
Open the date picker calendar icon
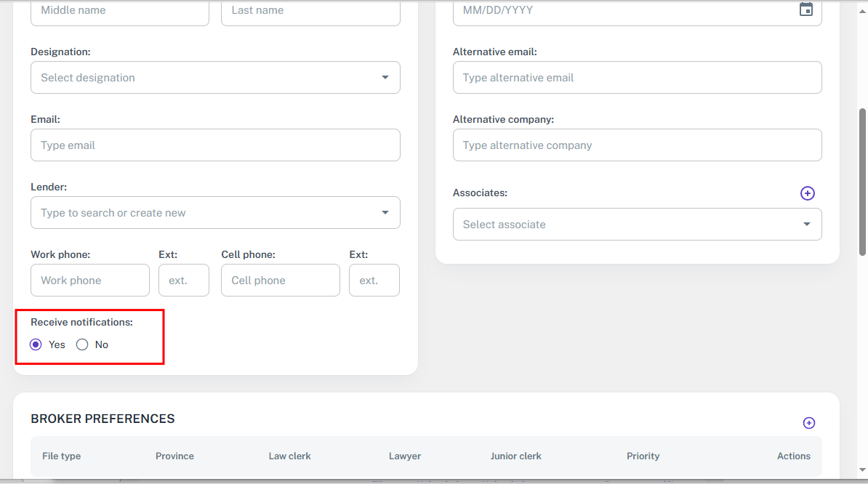pyautogui.click(x=805, y=9)
